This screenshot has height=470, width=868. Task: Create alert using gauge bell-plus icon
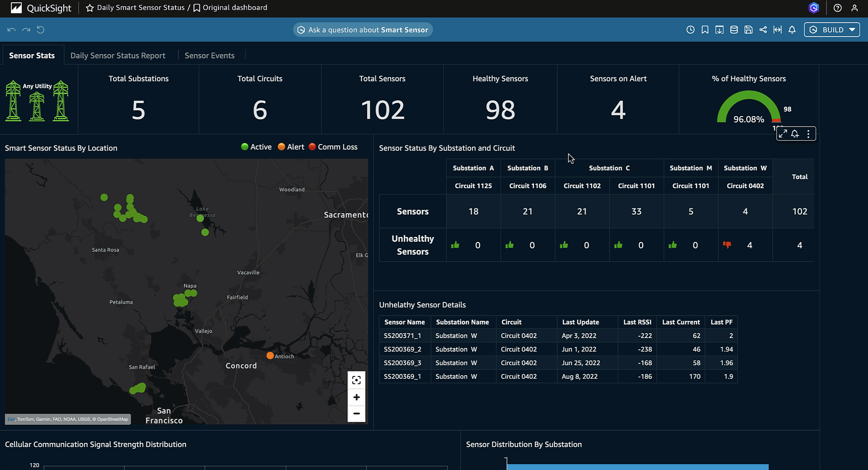(795, 134)
